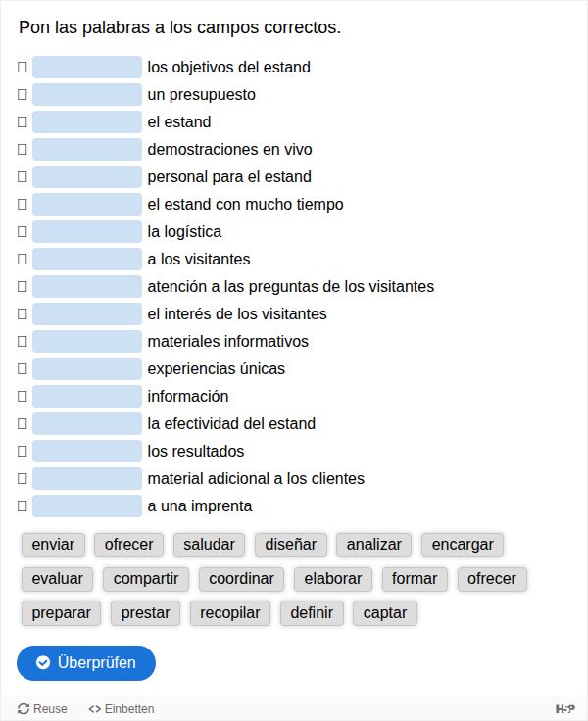
Task: Click the blank field before 'un presupuesto'
Action: click(x=87, y=95)
